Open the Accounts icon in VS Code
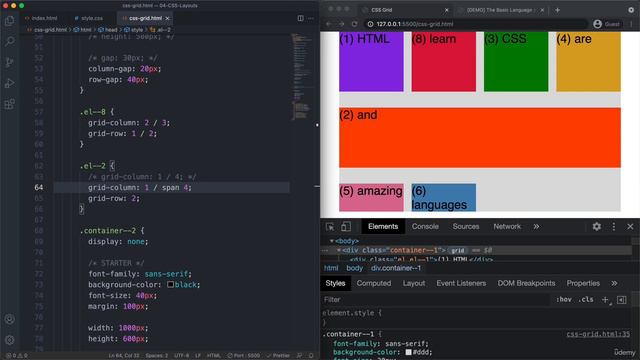Viewport: 640px width, 360px height. 10,319
